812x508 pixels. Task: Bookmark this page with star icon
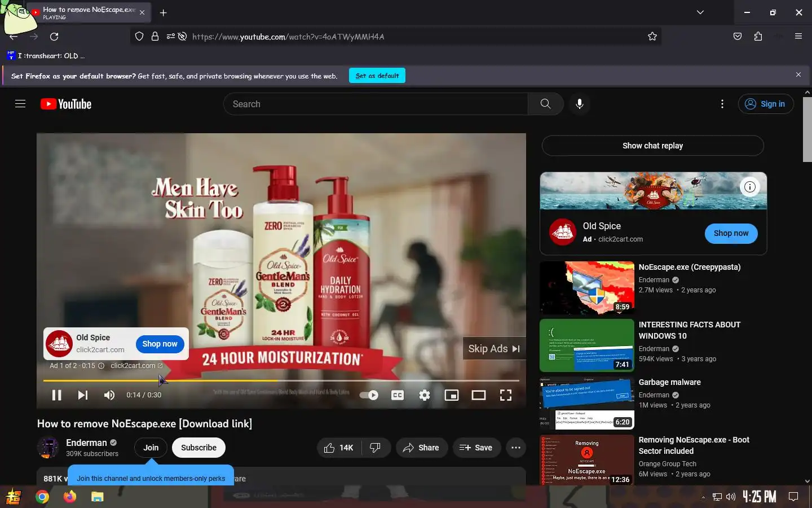click(x=652, y=36)
